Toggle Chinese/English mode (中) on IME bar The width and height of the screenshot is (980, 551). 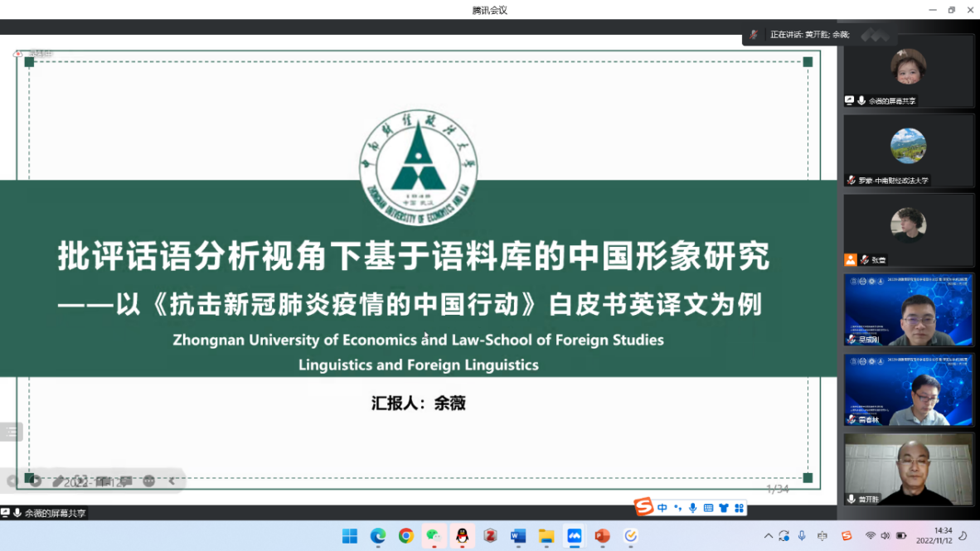pyautogui.click(x=662, y=508)
